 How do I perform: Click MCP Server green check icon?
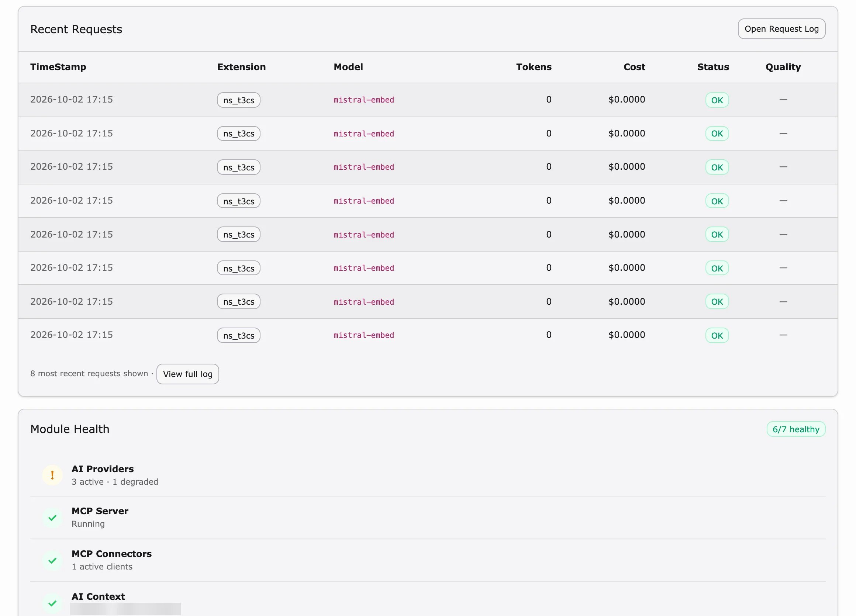52,518
